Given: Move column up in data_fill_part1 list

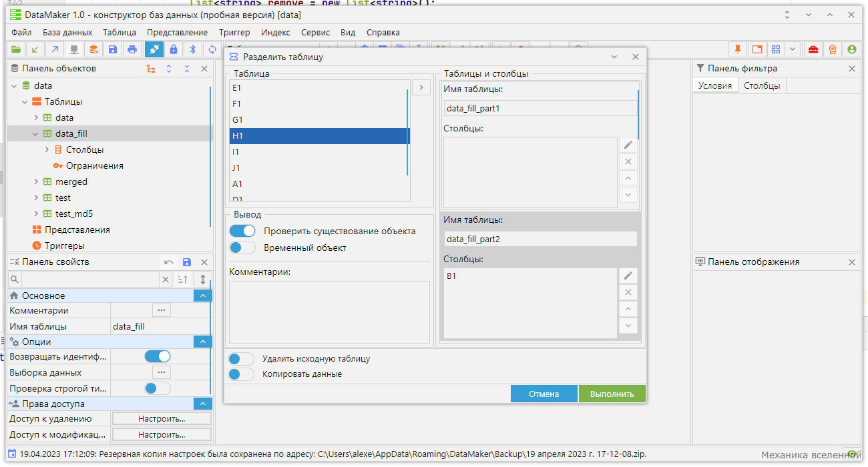Looking at the screenshot, I should pos(628,178).
